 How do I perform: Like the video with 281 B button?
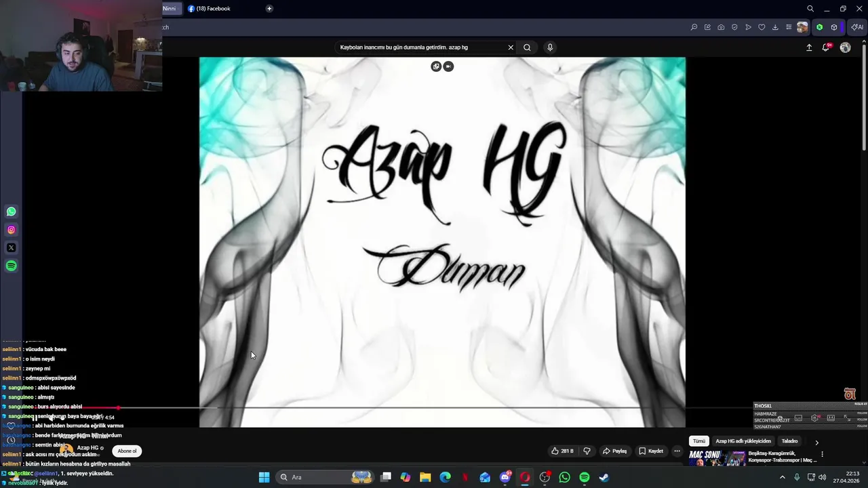pos(562,451)
